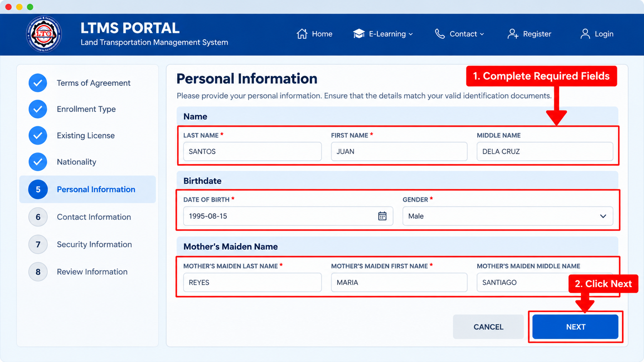Screen dimensions: 644x362
Task: Click the First Name field
Action: coord(399,152)
